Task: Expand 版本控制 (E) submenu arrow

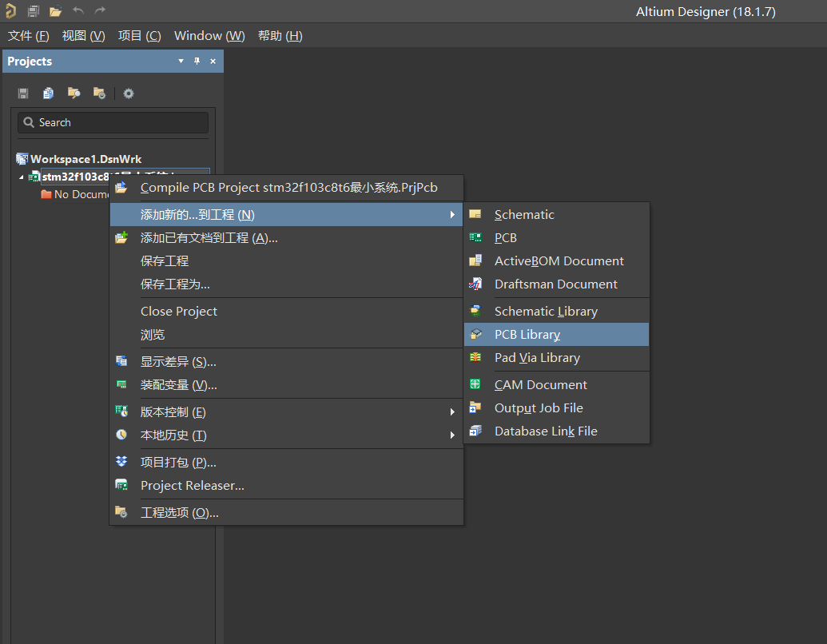Action: tap(452, 412)
